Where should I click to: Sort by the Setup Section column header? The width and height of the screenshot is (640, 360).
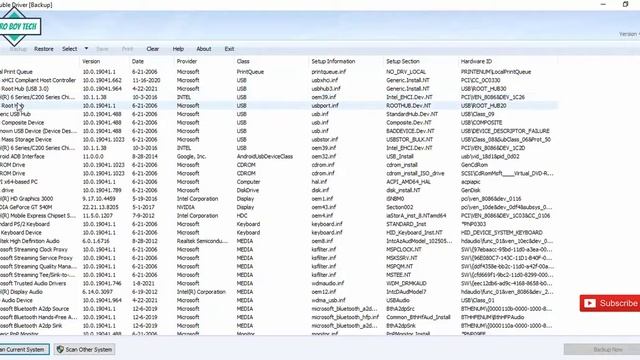click(403, 62)
